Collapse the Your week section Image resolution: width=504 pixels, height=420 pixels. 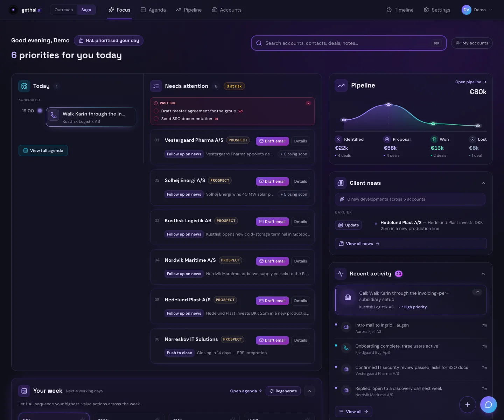[309, 391]
